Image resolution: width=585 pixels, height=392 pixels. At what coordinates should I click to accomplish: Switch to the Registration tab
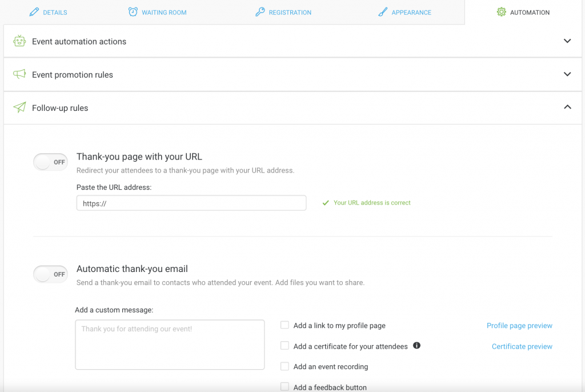click(x=290, y=13)
